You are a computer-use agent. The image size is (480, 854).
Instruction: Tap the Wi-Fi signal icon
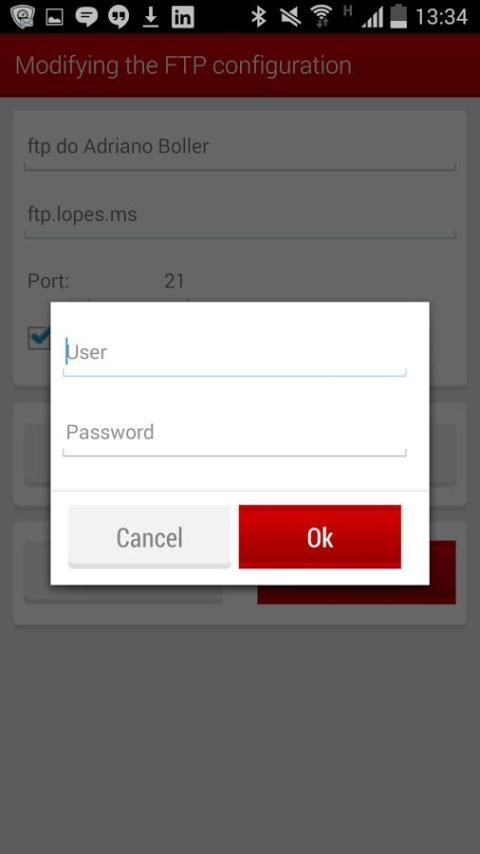point(322,17)
